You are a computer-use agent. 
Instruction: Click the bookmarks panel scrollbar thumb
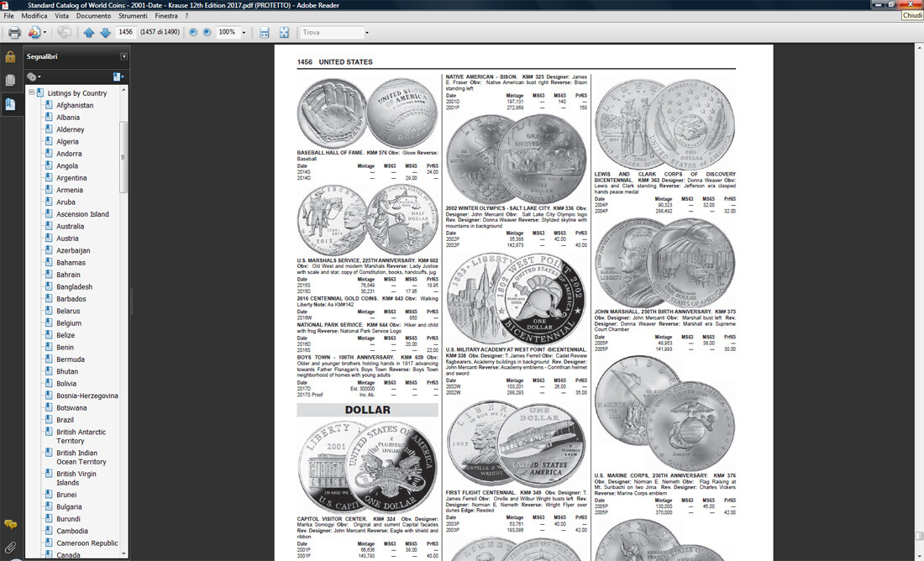(123, 157)
